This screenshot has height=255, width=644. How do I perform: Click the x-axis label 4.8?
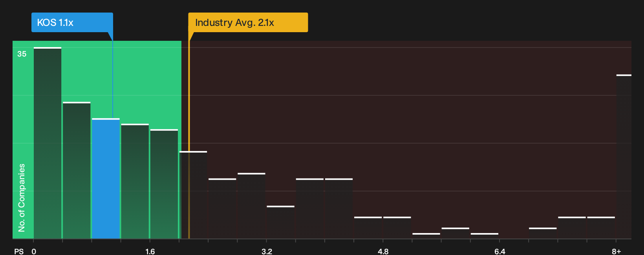pyautogui.click(x=383, y=251)
